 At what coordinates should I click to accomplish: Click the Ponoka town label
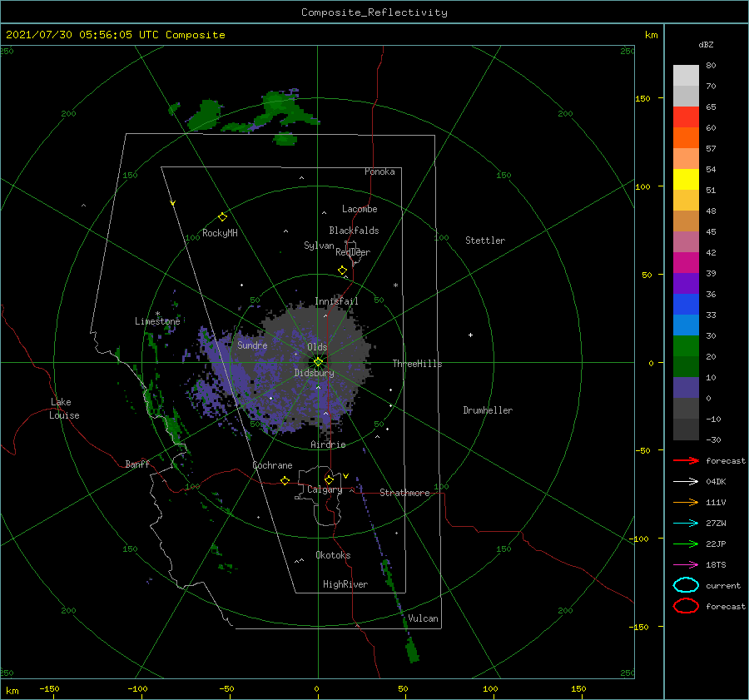click(379, 171)
